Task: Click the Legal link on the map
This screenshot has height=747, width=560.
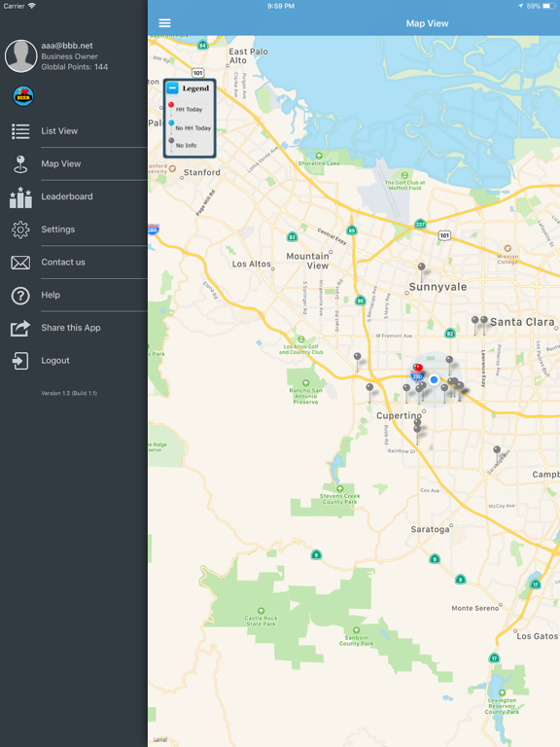Action: point(160,739)
